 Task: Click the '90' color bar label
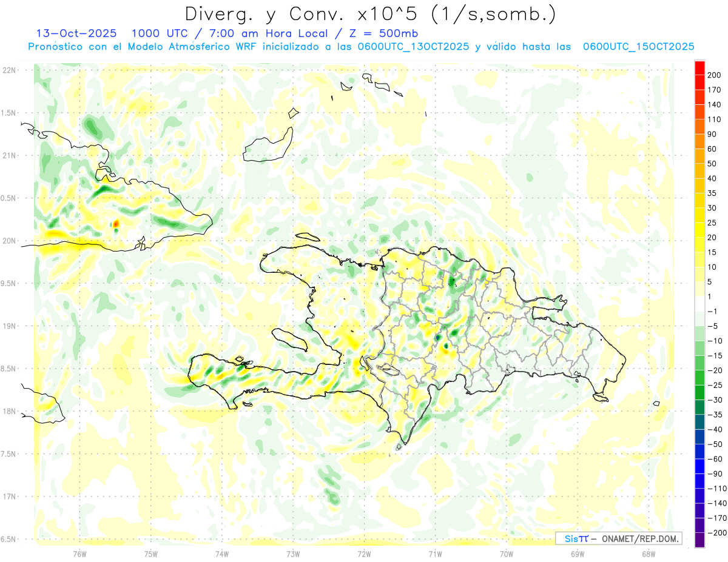pos(713,134)
